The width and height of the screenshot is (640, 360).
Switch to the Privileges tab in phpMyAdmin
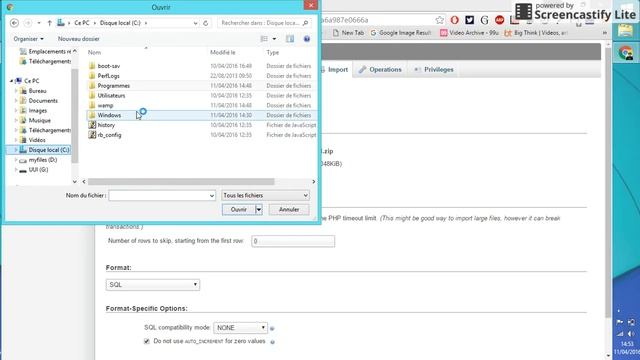click(x=434, y=69)
